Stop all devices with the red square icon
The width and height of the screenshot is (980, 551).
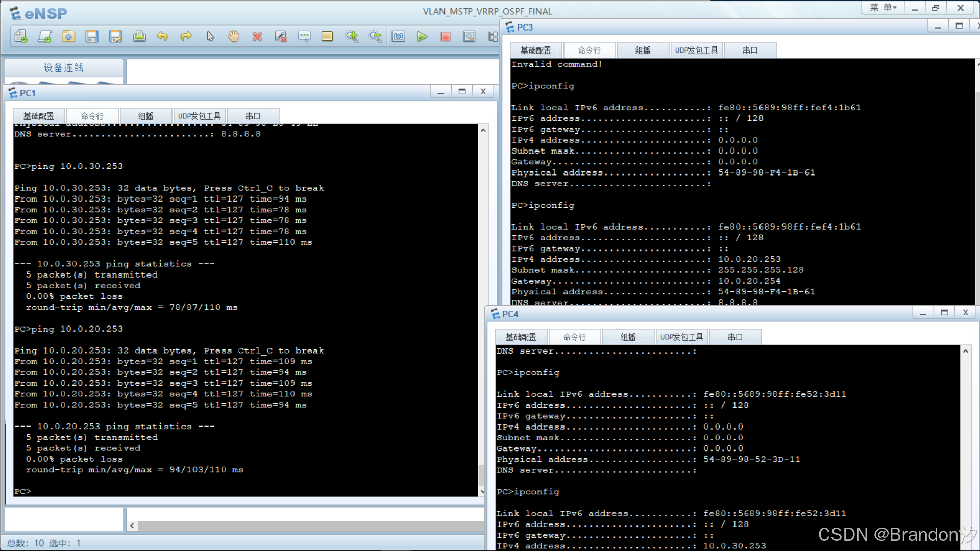click(x=446, y=36)
